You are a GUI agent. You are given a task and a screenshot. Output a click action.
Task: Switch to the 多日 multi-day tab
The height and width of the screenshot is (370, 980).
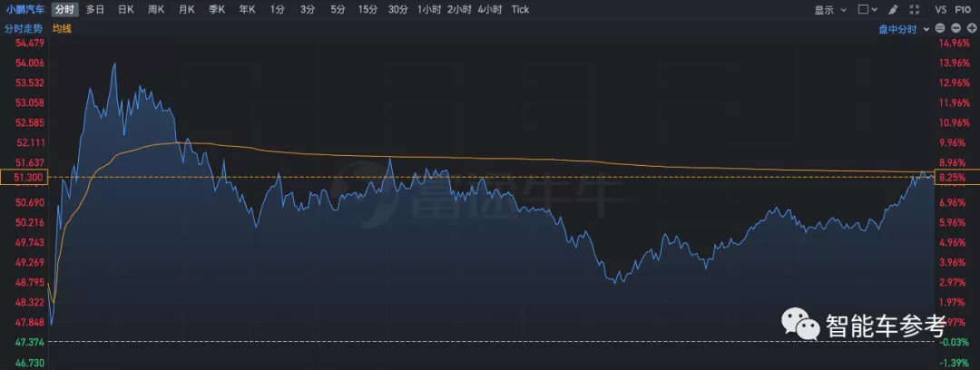tap(94, 9)
